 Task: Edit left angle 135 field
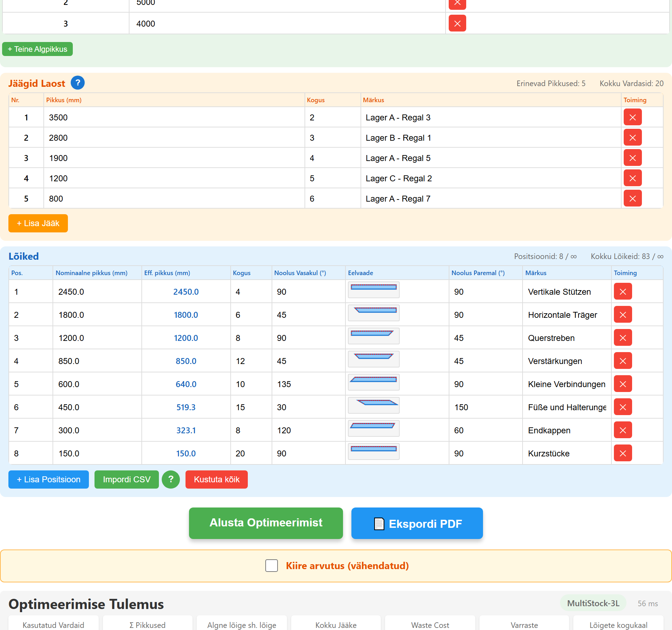(309, 384)
